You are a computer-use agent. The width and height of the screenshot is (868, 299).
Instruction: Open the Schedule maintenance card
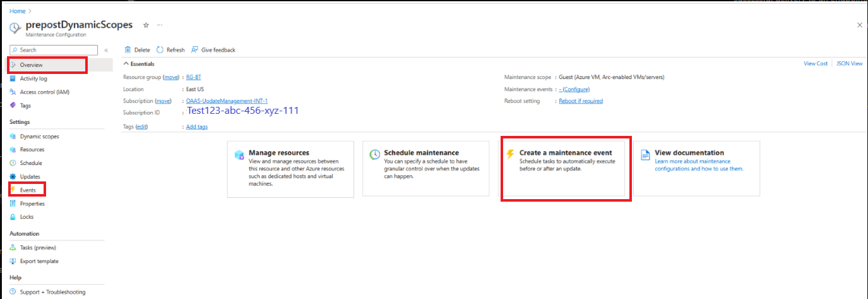click(425, 169)
